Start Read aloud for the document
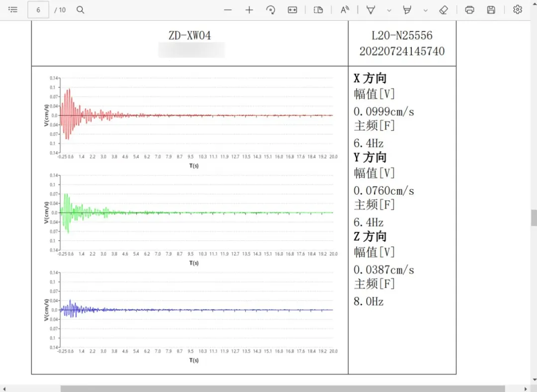This screenshot has height=392, width=537. tap(345, 10)
